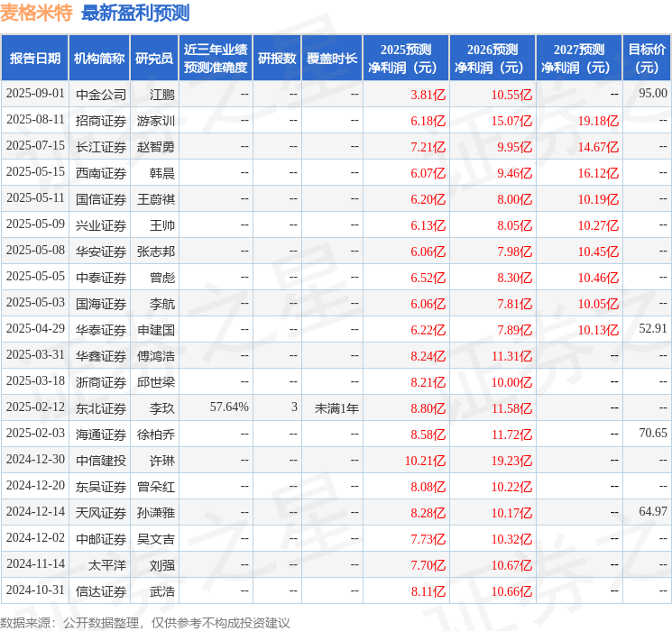The image size is (672, 631).
Task: Click the 最新盈利预测 heading
Action: coord(135,13)
